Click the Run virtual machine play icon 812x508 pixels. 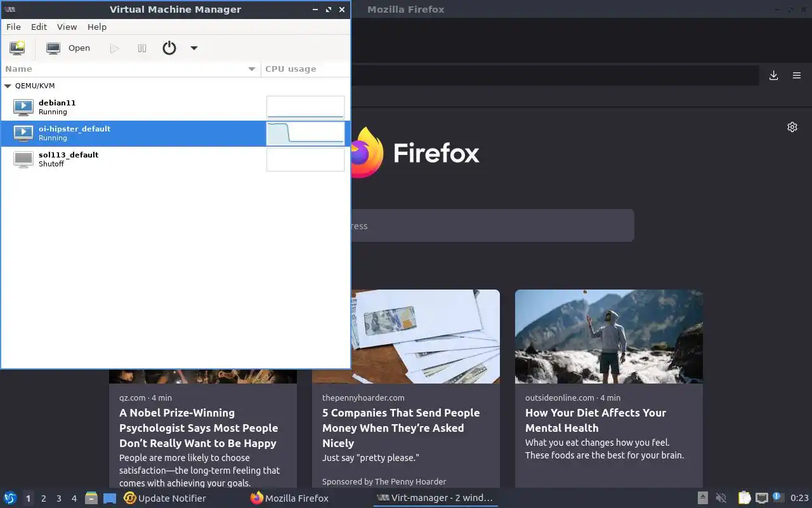click(x=114, y=48)
